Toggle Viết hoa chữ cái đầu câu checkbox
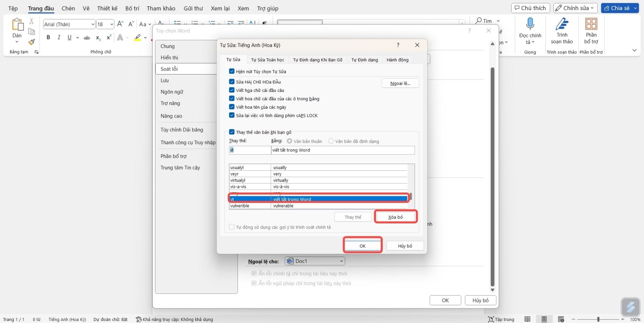The width and height of the screenshot is (644, 323). (232, 90)
